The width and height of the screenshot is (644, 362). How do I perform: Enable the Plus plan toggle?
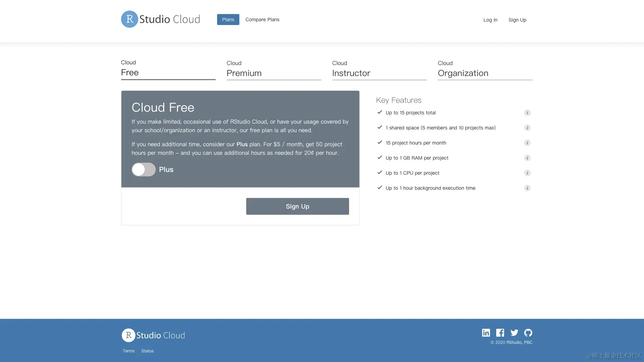point(144,169)
